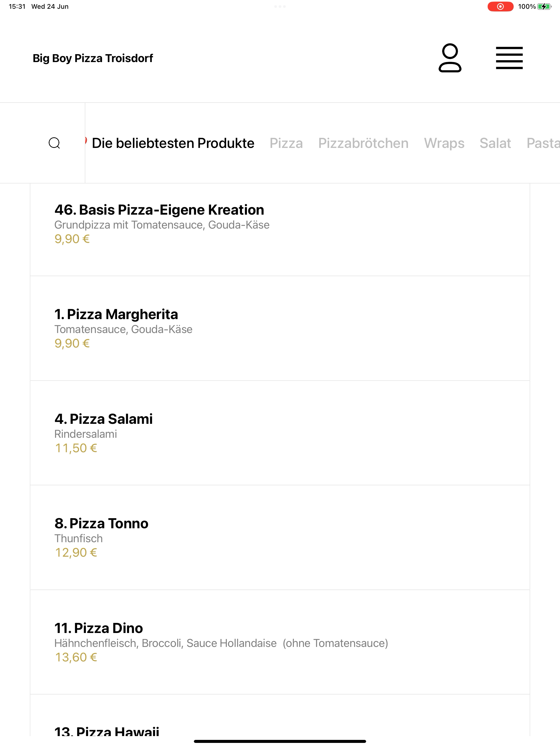Image resolution: width=560 pixels, height=747 pixels.
Task: Choose 1. Pizza Margherita menu item
Action: pyautogui.click(x=280, y=328)
